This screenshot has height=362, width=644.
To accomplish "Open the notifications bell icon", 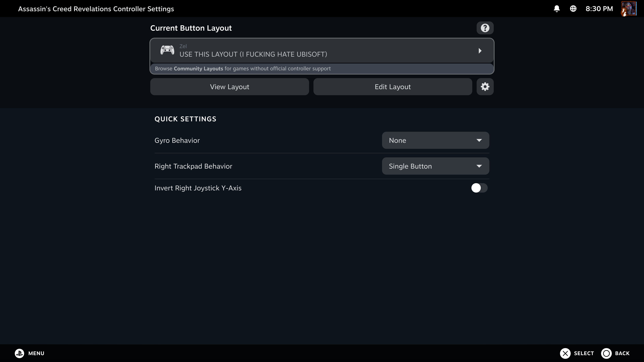I will coord(556,9).
